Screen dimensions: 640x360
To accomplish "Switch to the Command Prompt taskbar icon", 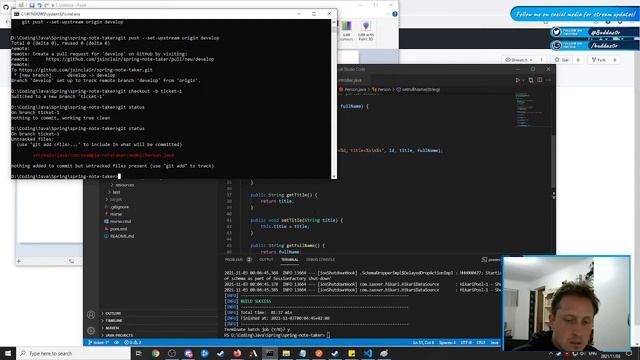I will coord(269,353).
